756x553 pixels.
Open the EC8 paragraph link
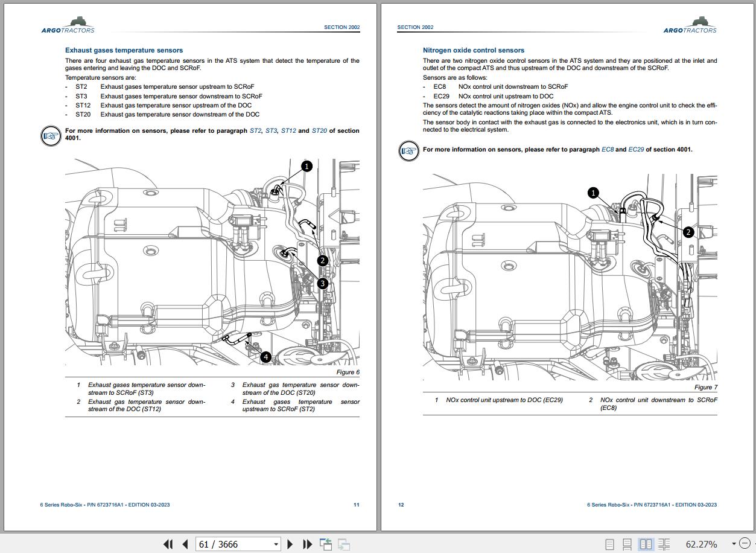point(607,149)
